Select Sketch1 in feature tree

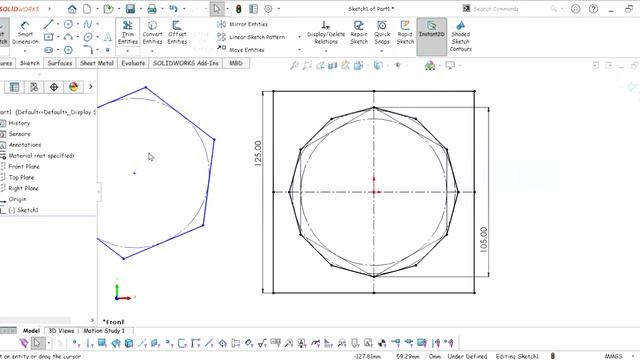pyautogui.click(x=23, y=210)
